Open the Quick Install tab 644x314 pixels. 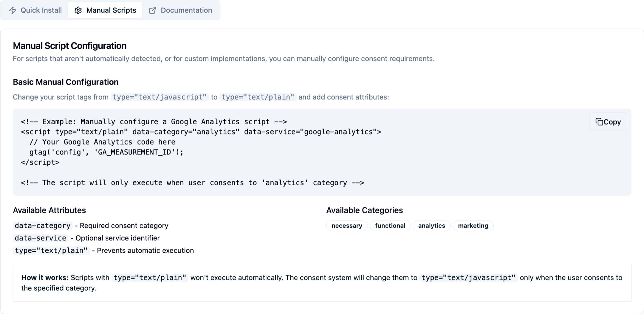coord(35,10)
